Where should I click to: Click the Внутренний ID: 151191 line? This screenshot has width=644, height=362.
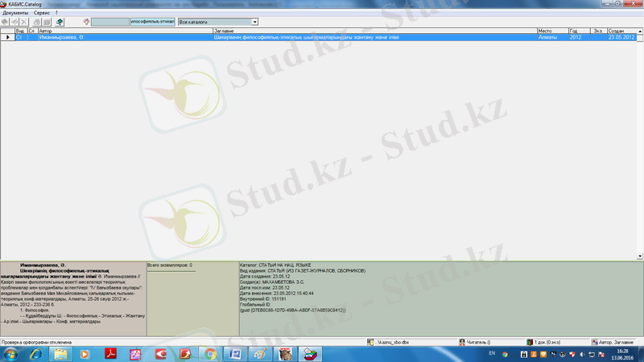coord(263,298)
